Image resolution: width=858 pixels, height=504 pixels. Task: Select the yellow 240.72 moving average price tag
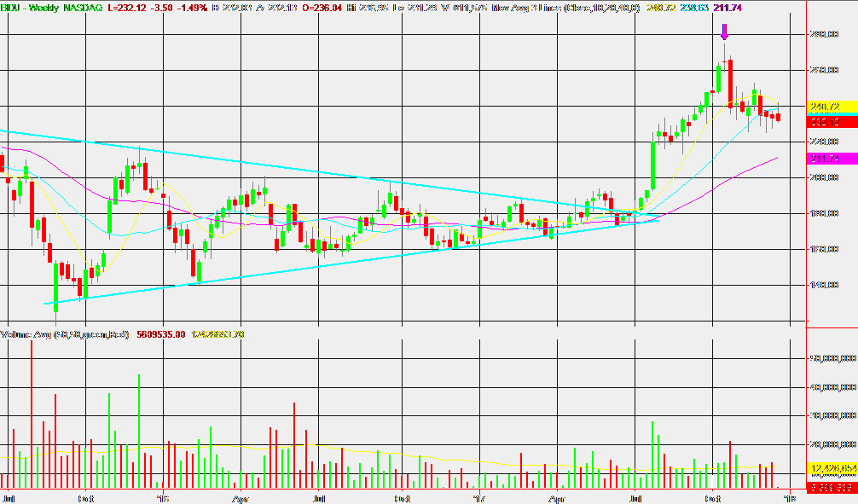coord(824,107)
